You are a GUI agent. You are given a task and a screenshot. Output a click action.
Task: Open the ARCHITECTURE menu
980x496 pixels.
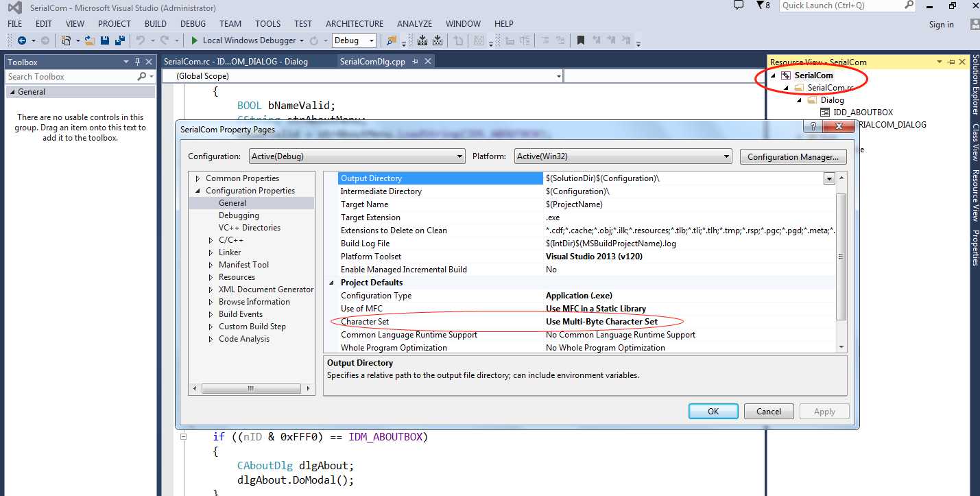(355, 24)
